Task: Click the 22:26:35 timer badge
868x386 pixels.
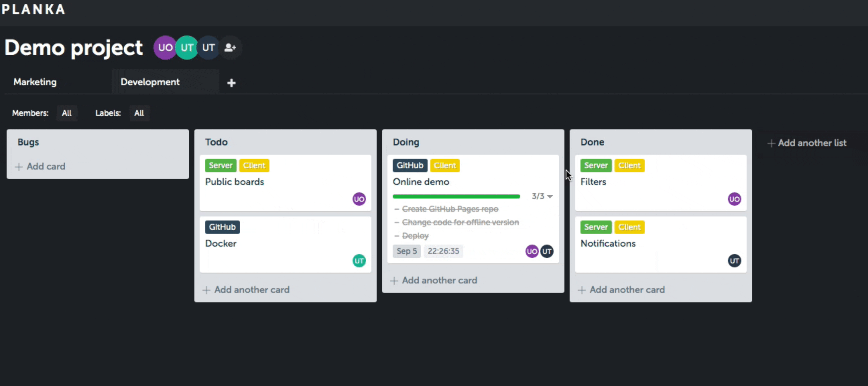Action: click(443, 251)
